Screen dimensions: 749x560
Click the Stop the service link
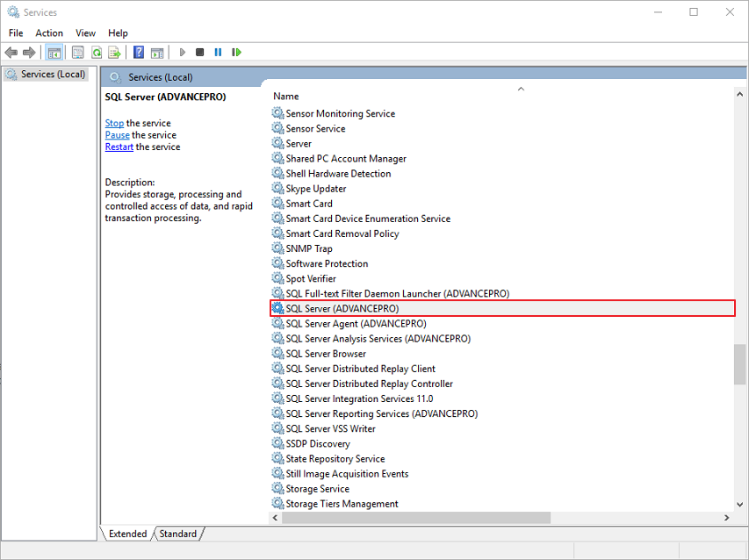tap(114, 123)
